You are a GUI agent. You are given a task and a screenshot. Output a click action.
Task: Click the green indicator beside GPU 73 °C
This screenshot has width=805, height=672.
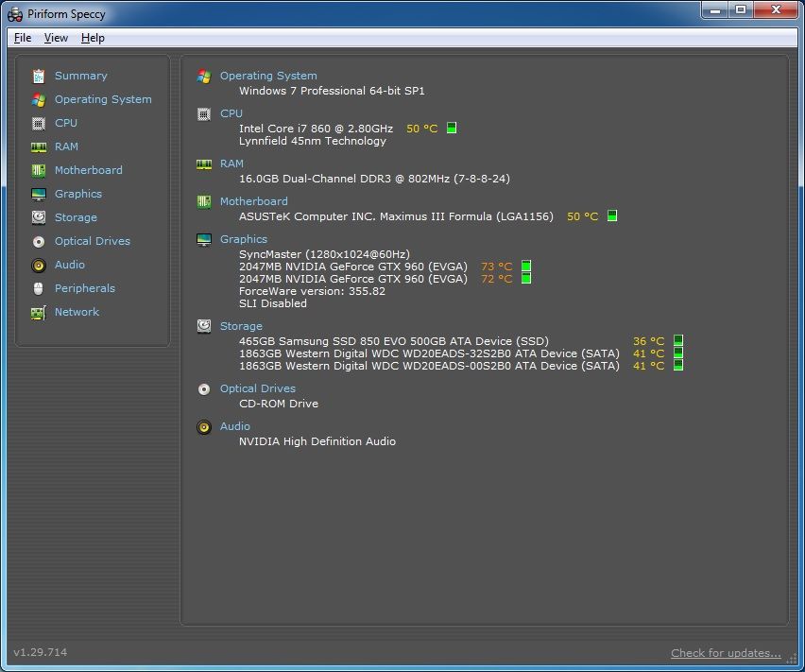click(526, 266)
